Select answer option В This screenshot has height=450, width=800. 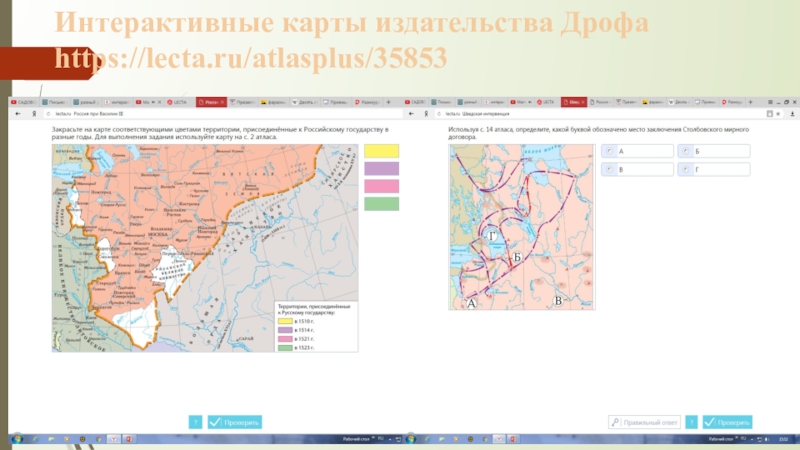[x=637, y=170]
